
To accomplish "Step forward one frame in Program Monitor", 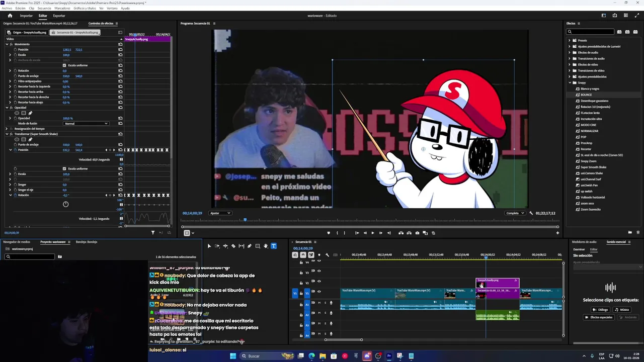I will 380,233.
